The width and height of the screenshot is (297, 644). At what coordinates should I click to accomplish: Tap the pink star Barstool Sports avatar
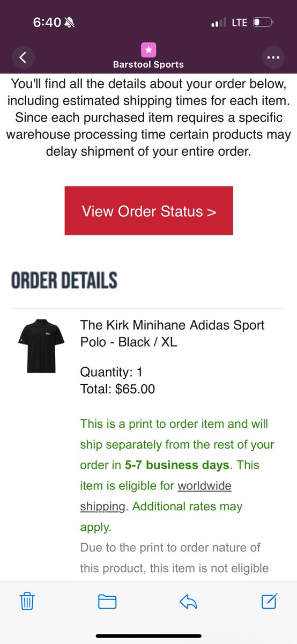click(148, 49)
